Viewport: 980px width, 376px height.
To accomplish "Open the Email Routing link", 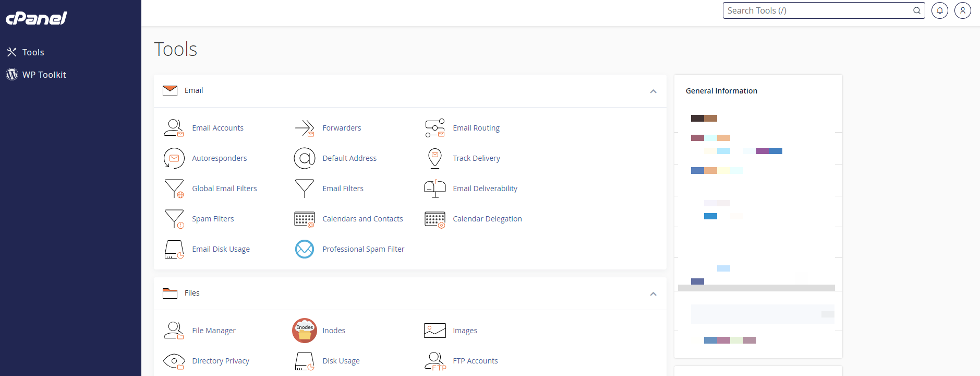I will 476,128.
